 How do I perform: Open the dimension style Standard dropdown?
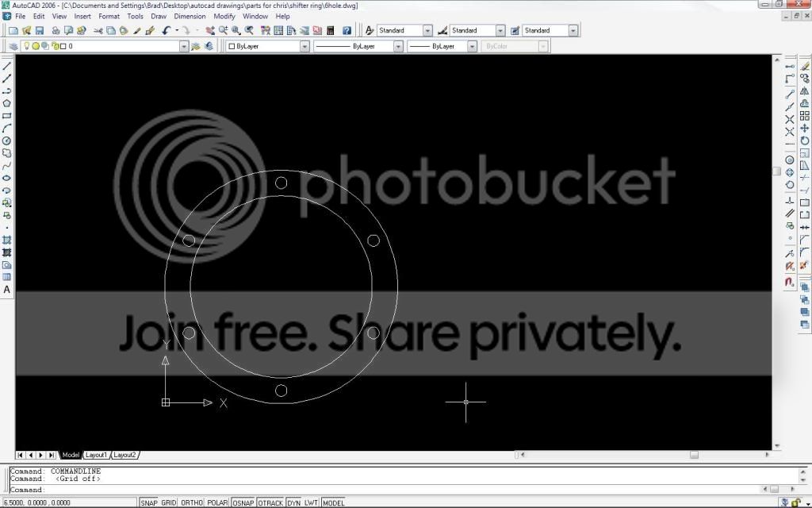click(x=500, y=31)
